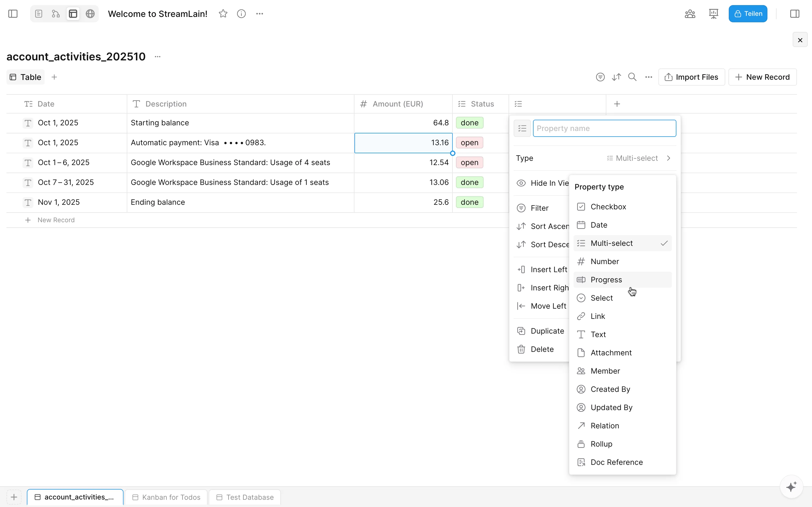Click the Teilen share button
The height and width of the screenshot is (507, 812).
point(748,14)
